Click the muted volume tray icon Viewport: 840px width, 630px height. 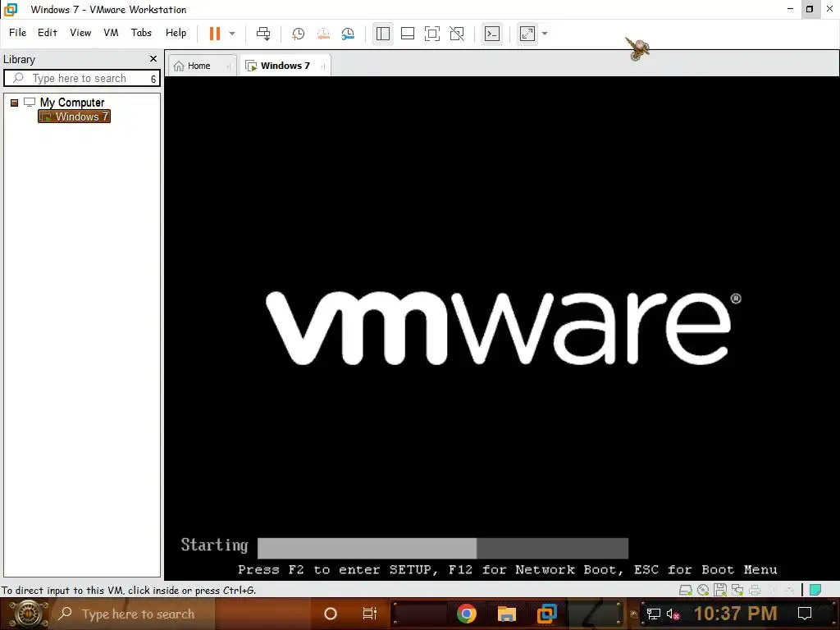tap(673, 614)
